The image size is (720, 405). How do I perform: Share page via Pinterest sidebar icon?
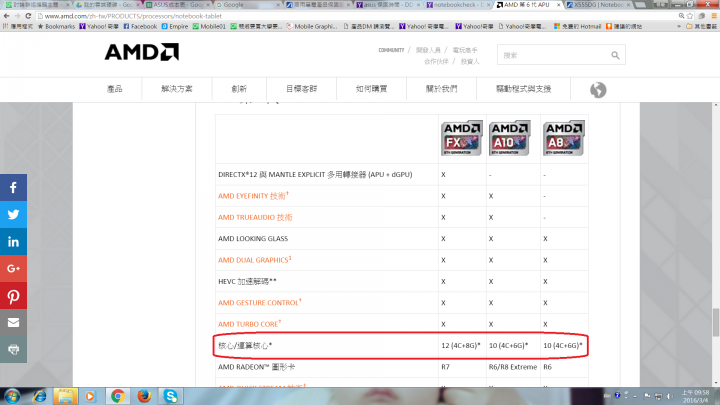(x=13, y=296)
